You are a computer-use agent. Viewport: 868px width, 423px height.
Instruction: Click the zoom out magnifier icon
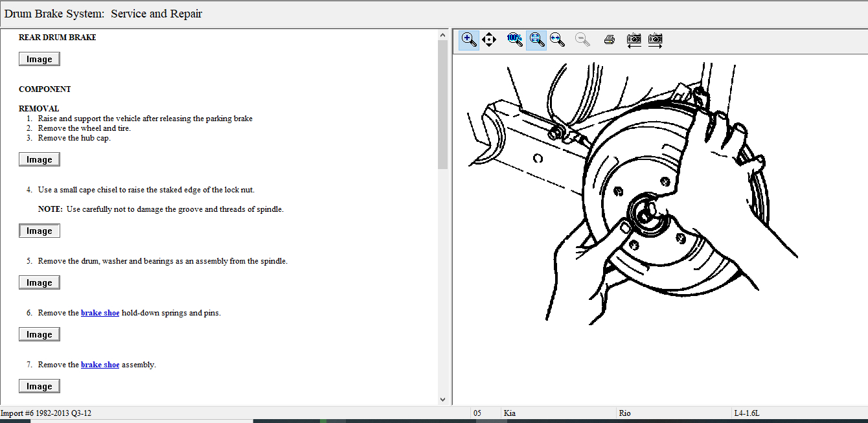pos(583,40)
